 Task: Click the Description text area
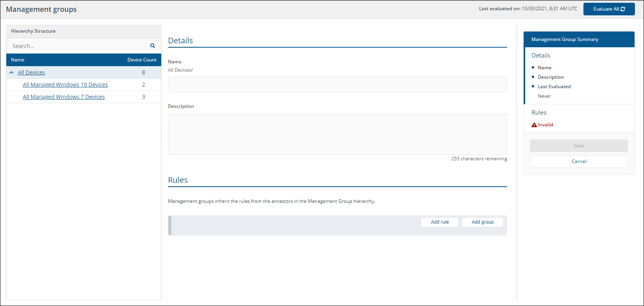(337, 134)
